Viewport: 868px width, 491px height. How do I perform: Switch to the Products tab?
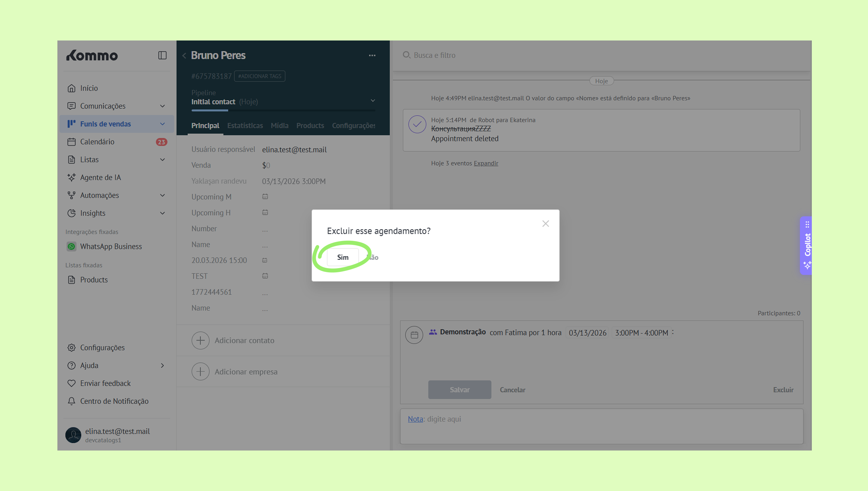click(310, 125)
